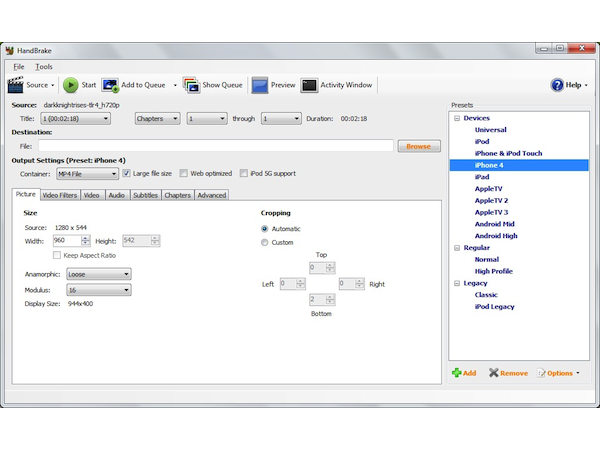This screenshot has width=600, height=450.
Task: Click the Help question mark icon
Action: tap(557, 85)
